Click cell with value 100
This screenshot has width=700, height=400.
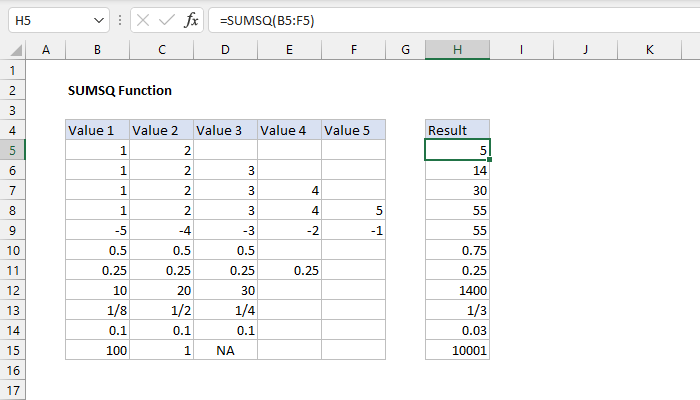pos(97,350)
